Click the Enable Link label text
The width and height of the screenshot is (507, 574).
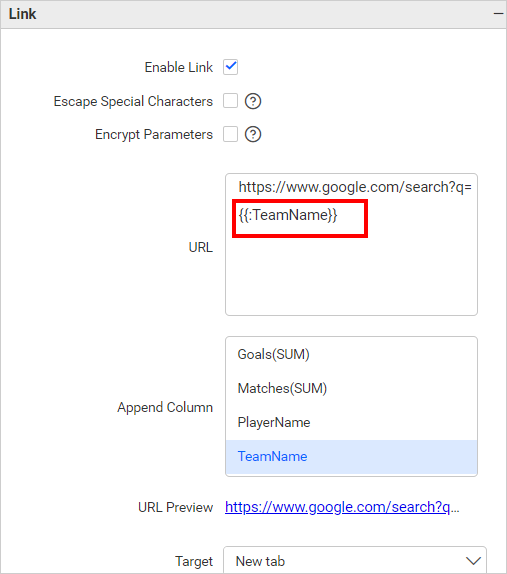click(x=179, y=67)
